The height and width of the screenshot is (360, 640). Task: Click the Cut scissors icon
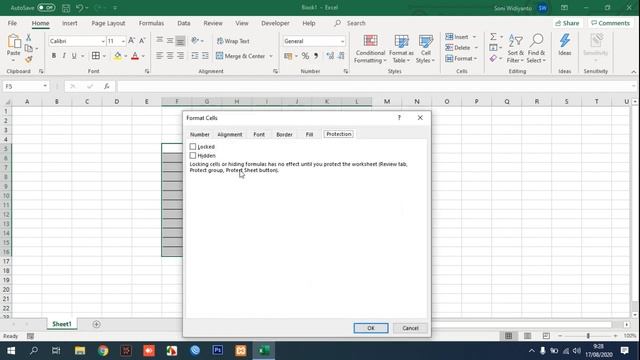[29, 38]
